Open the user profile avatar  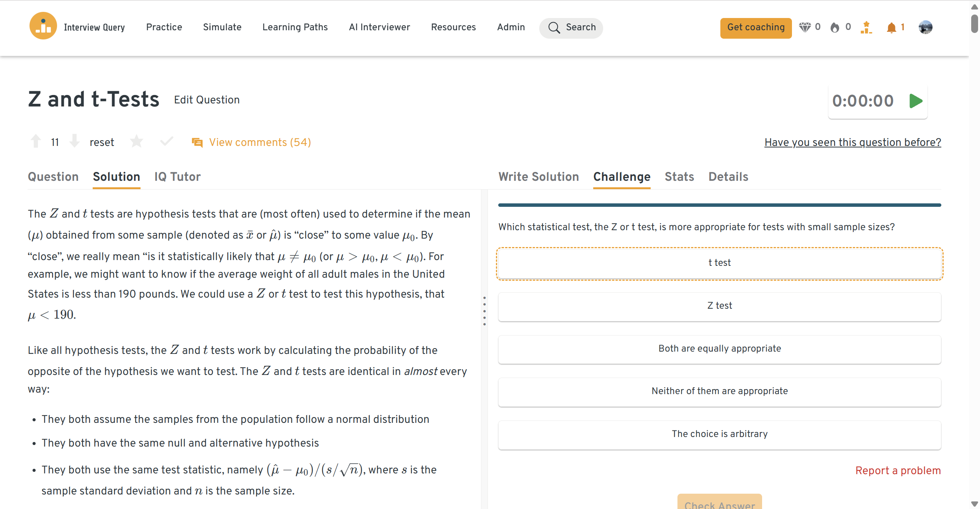925,27
